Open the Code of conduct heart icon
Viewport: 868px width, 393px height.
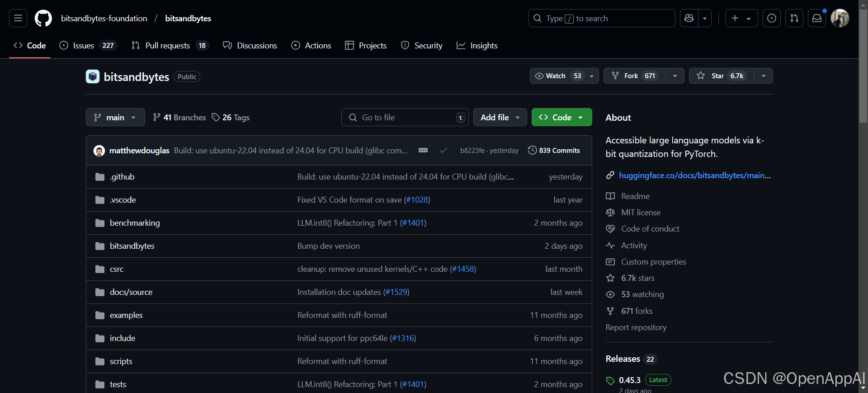610,229
